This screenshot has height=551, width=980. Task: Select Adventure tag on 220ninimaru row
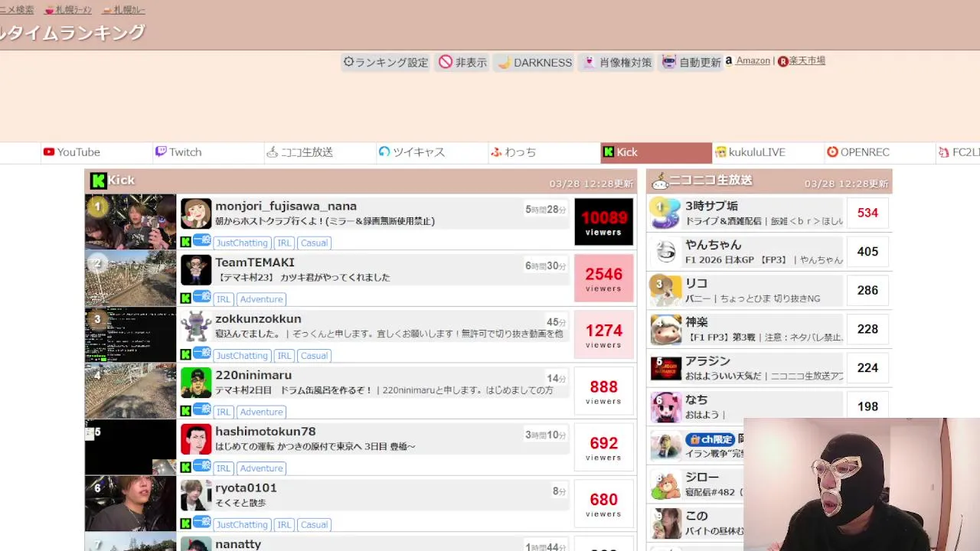(261, 412)
